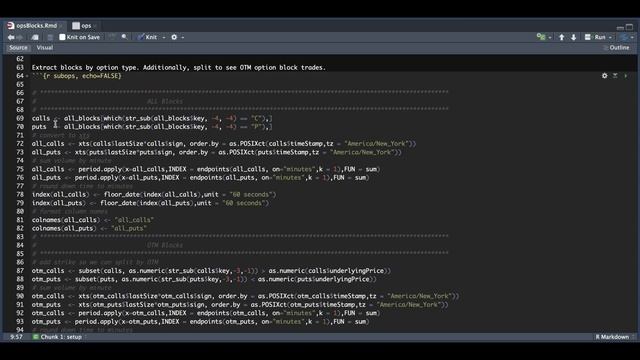
Task: Select the opsBlocks.Rmd tab
Action: click(36, 26)
